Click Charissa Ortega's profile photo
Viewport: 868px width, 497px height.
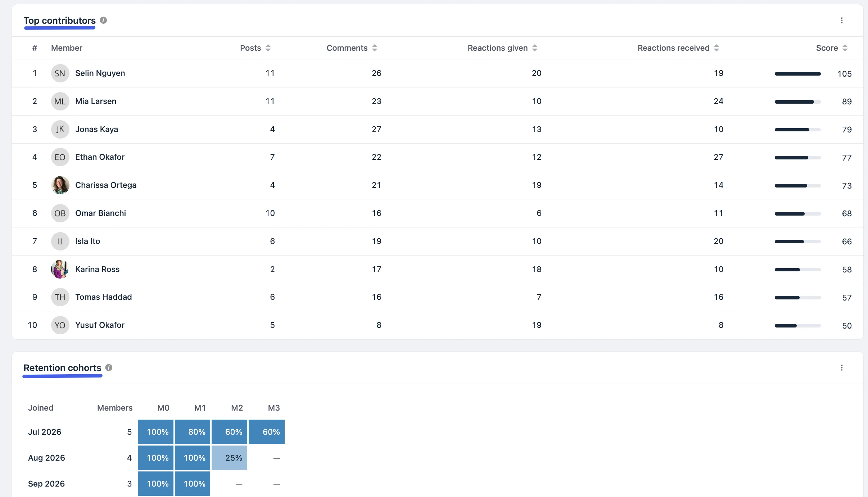point(60,185)
